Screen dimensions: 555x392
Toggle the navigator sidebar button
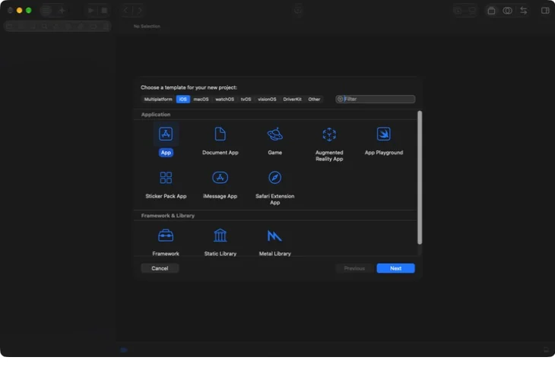[x=46, y=11]
